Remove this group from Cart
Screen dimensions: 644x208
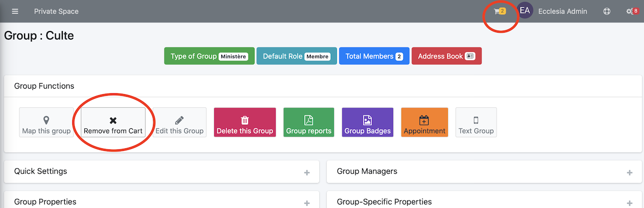tap(113, 122)
